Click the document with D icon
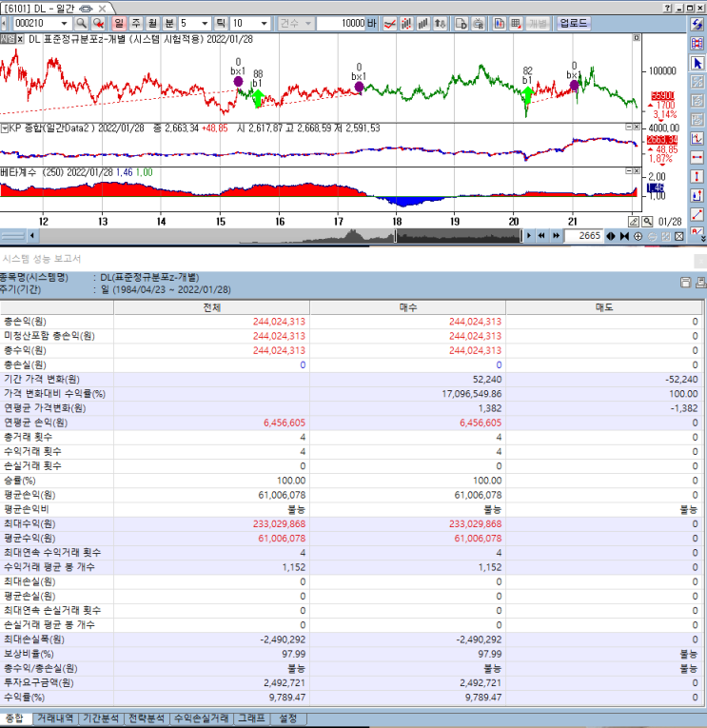Screen dimensions: 707x728 (x=461, y=23)
